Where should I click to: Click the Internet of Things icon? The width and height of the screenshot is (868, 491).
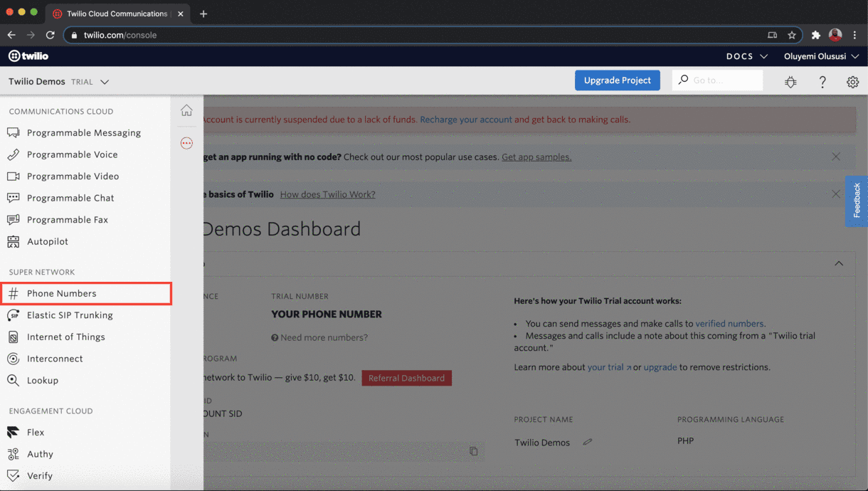[13, 337]
